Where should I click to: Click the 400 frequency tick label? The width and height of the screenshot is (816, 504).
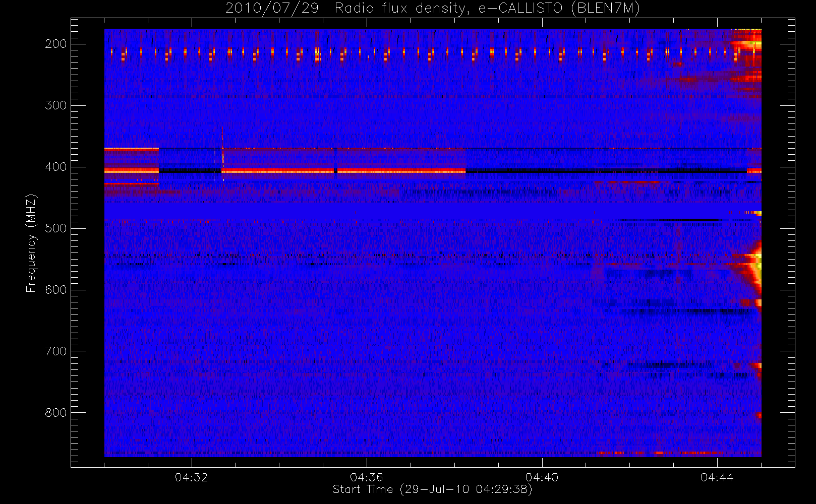coord(55,167)
